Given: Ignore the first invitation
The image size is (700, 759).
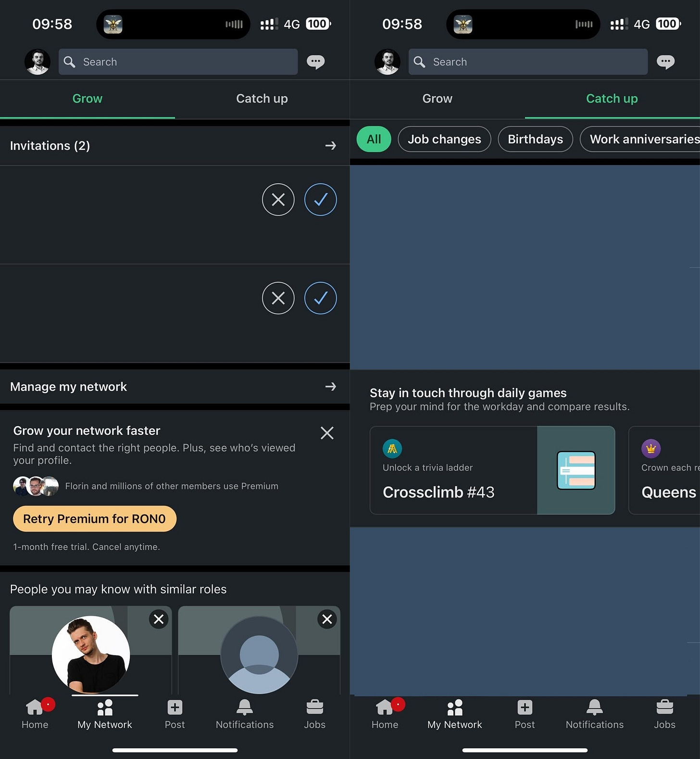Looking at the screenshot, I should (x=278, y=200).
